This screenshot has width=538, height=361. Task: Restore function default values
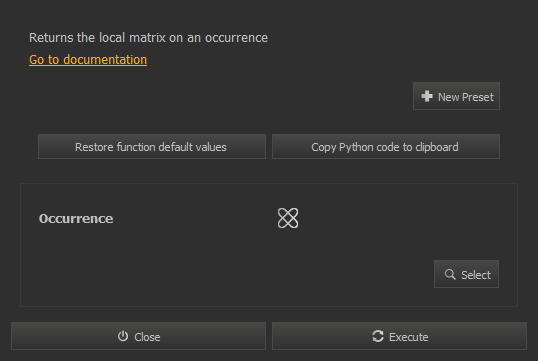[152, 147]
